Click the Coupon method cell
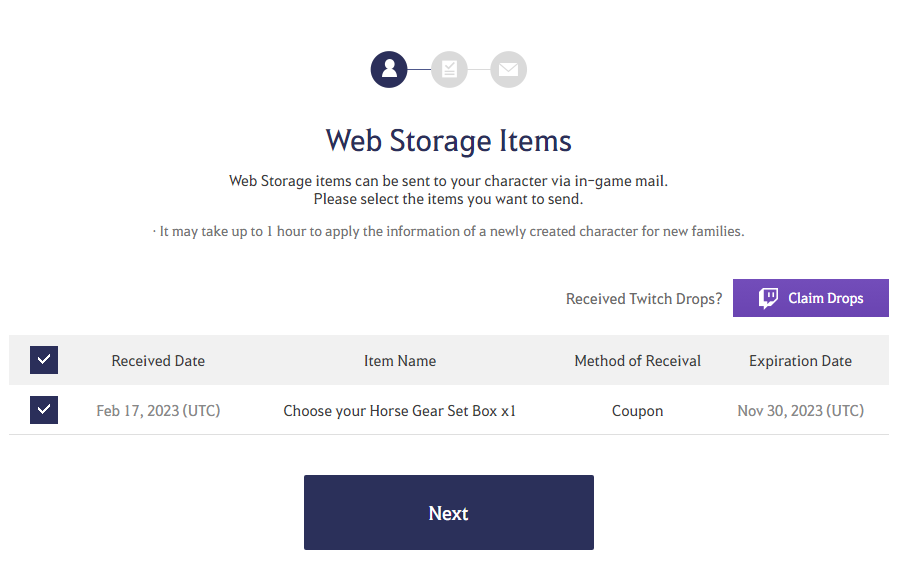The height and width of the screenshot is (577, 904). point(637,411)
